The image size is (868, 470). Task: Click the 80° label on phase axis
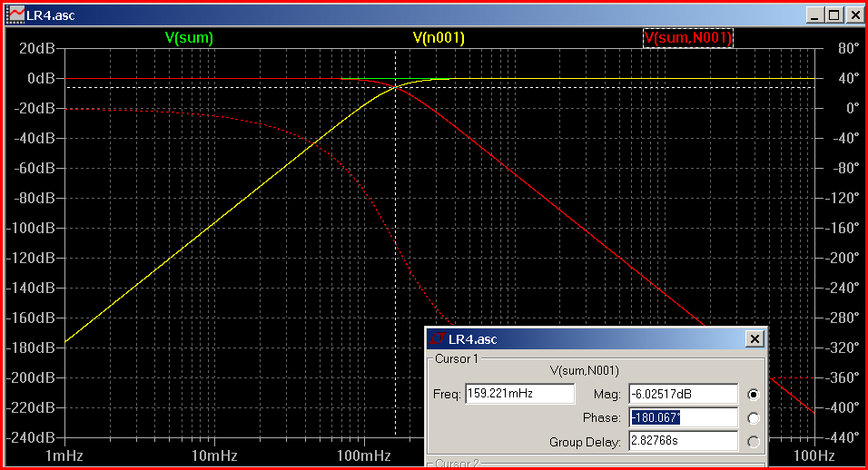tap(848, 49)
